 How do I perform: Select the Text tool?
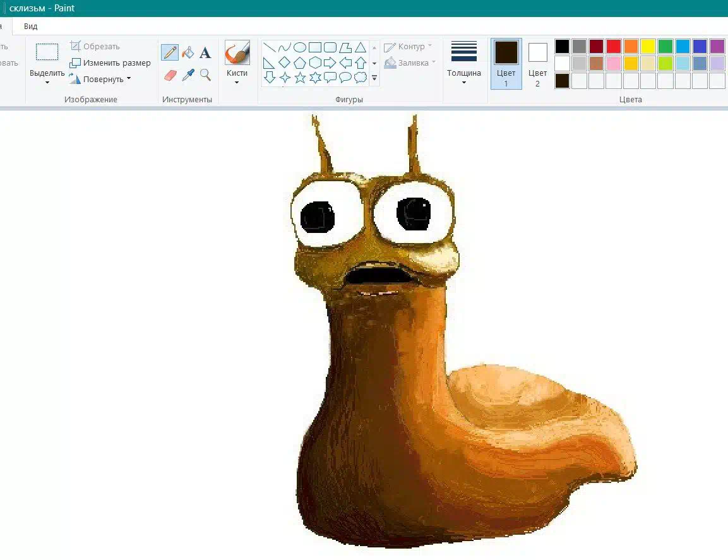point(205,52)
